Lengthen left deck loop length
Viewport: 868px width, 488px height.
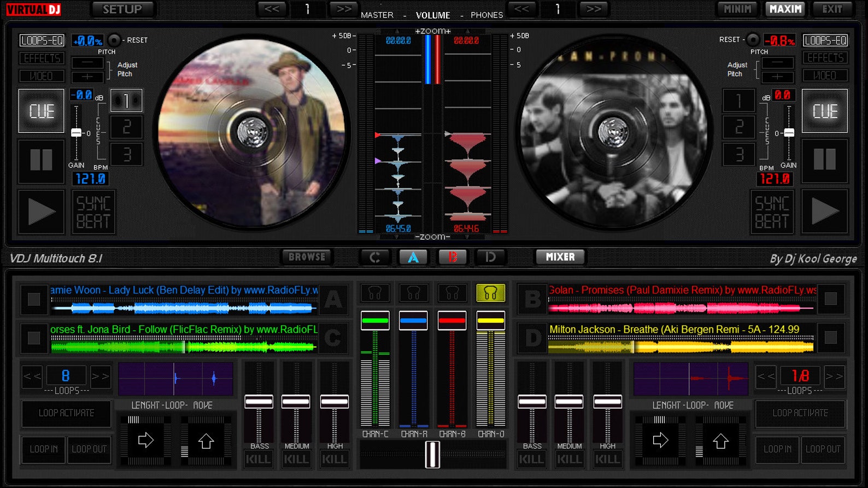coord(101,376)
